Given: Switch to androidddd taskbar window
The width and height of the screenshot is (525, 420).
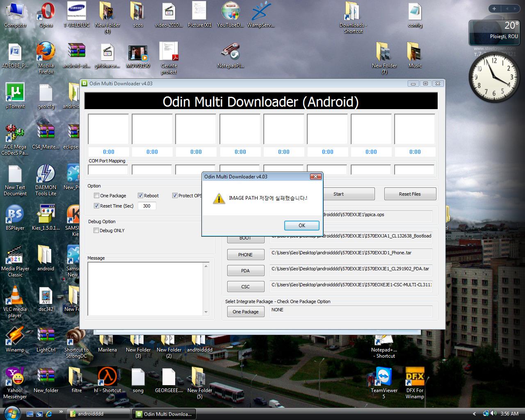Looking at the screenshot, I should 98,414.
